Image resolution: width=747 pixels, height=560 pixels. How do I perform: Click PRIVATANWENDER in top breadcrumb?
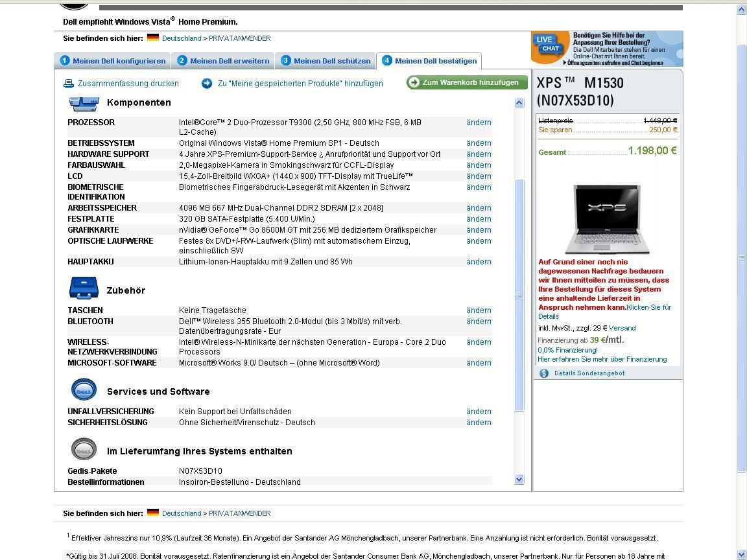click(x=240, y=39)
